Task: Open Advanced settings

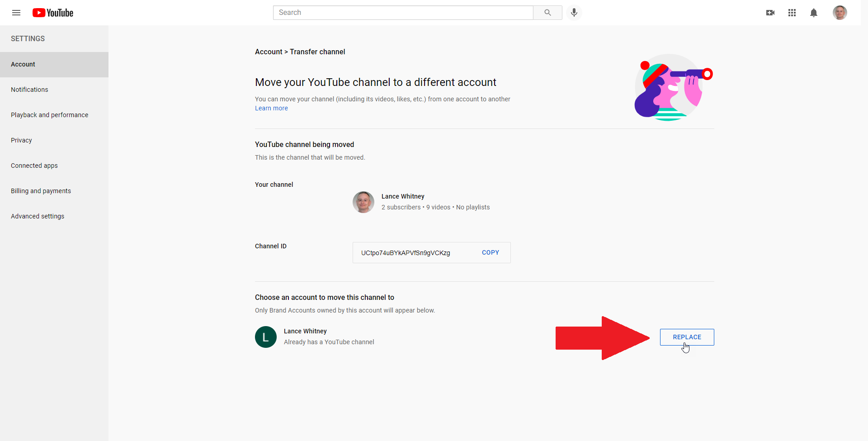Action: pos(54,216)
